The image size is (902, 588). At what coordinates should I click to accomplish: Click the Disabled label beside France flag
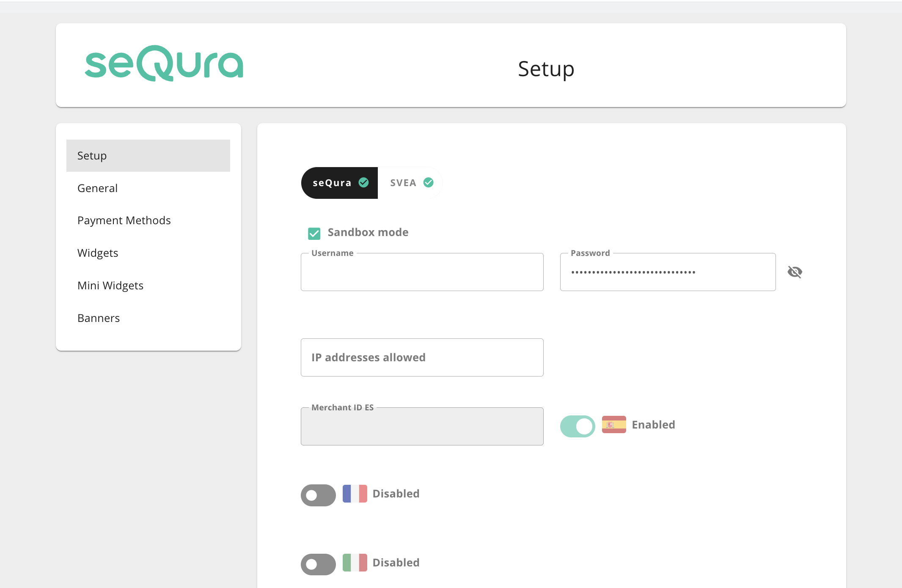[x=396, y=494]
